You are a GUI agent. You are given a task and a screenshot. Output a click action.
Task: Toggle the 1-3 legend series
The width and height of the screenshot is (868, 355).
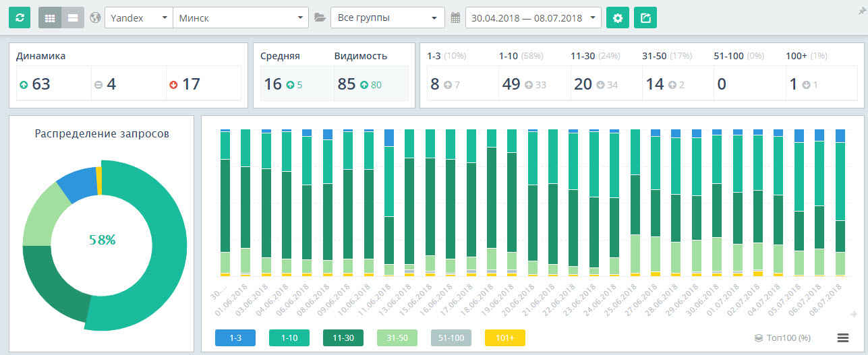click(x=235, y=337)
